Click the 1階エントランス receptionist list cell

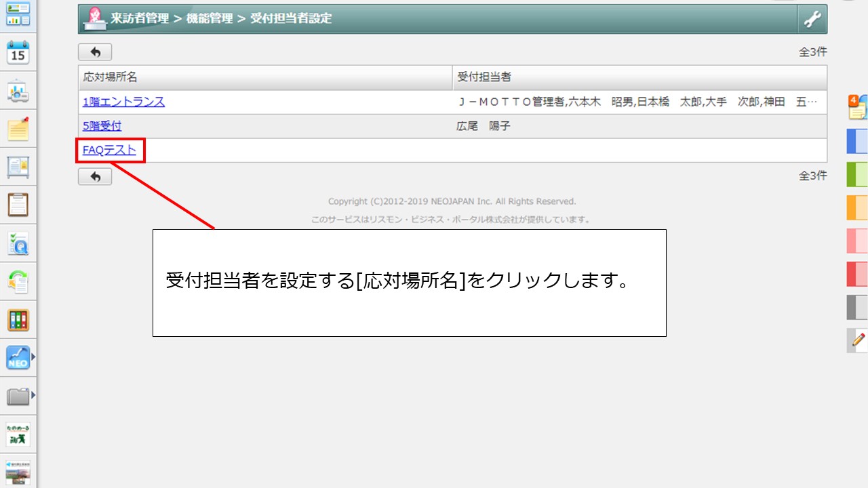[x=639, y=102]
